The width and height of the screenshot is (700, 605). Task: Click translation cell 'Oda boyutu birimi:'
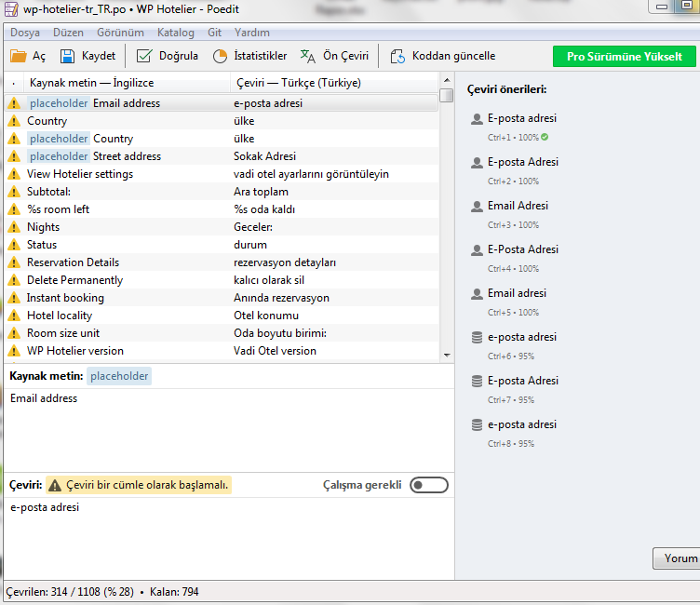pos(280,333)
